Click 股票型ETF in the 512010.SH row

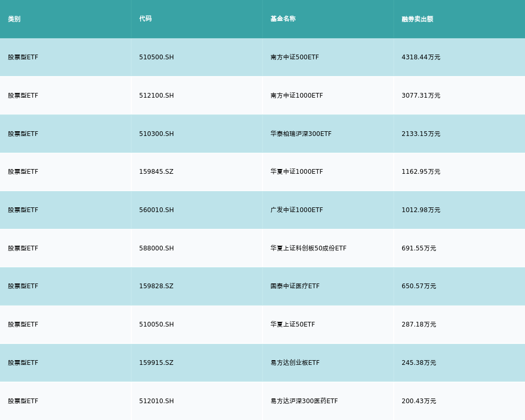23,401
